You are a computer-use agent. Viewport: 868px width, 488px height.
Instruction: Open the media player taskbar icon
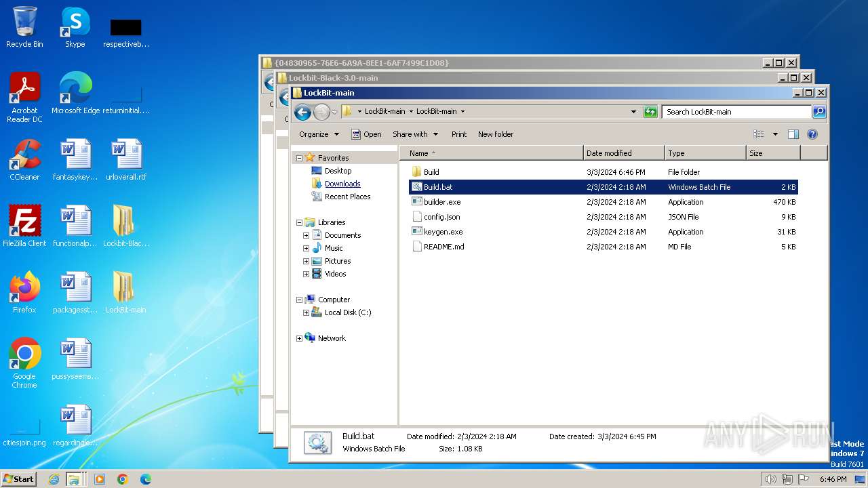(x=100, y=479)
